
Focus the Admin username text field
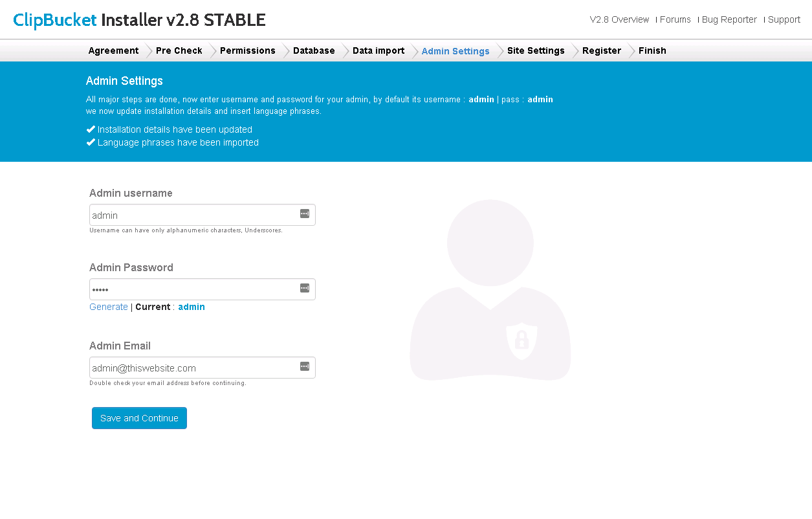(194, 215)
